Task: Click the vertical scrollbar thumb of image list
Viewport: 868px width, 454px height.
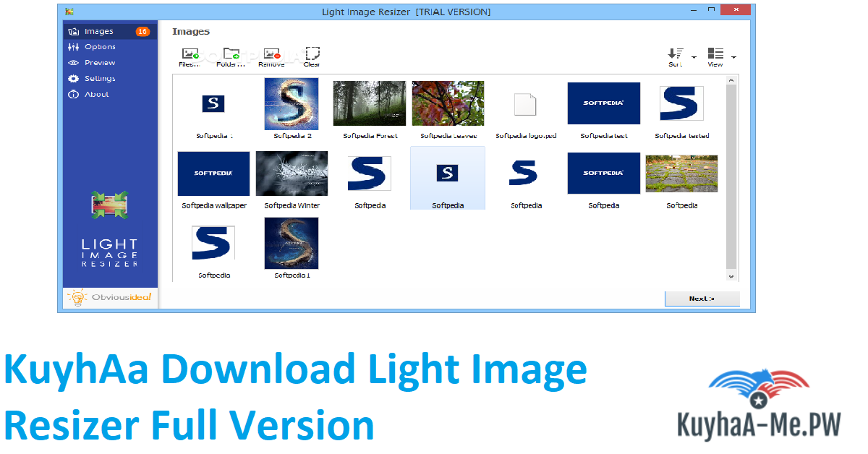Action: (731, 175)
